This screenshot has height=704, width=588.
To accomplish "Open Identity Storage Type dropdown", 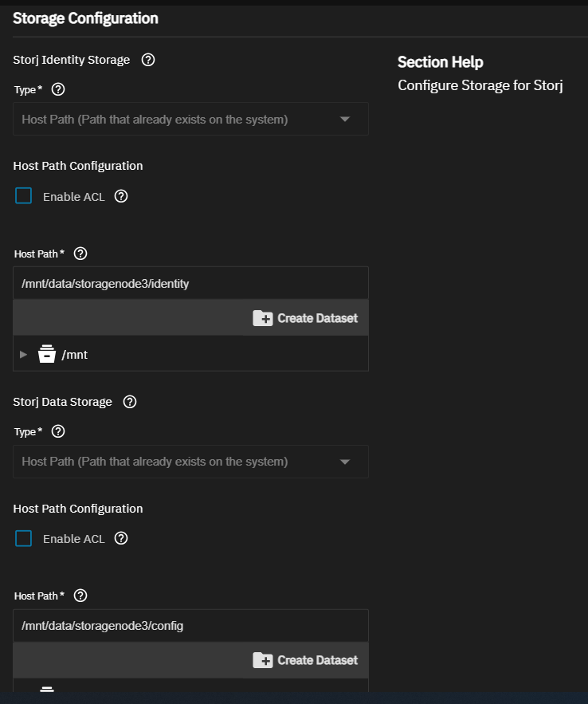I will point(190,119).
